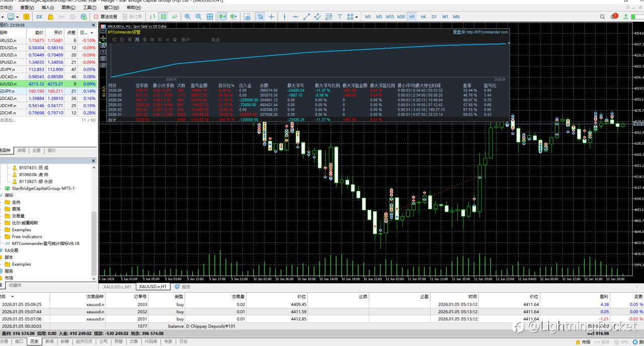Switch to M1 timeframe
644x346 pixels.
pyautogui.click(x=368, y=17)
